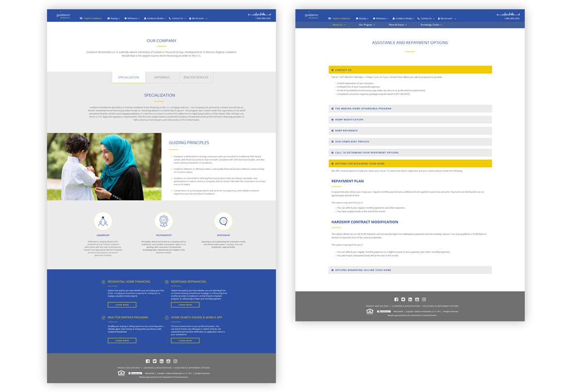581x392 pixels.
Task: Expand the Knowledge Center submenu
Action: (x=431, y=25)
